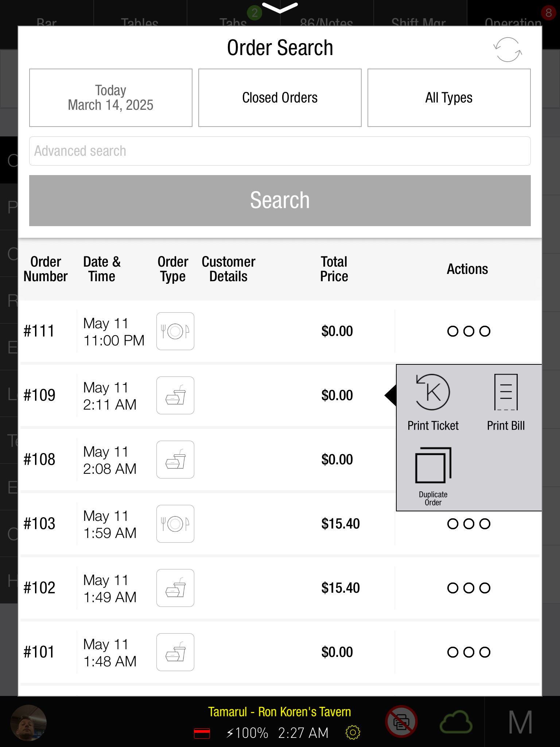Click the takeaway order type icon for #109

click(175, 395)
